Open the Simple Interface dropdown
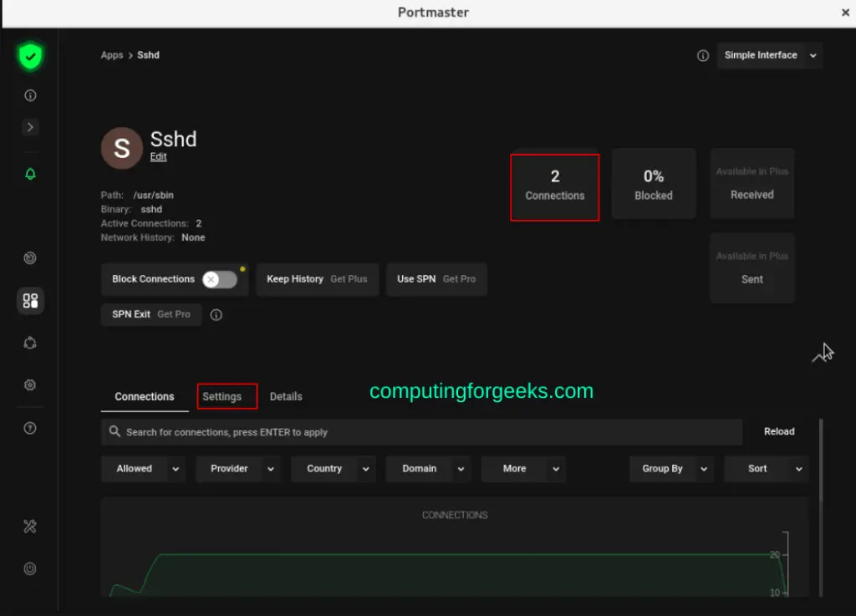856x616 pixels. [770, 55]
